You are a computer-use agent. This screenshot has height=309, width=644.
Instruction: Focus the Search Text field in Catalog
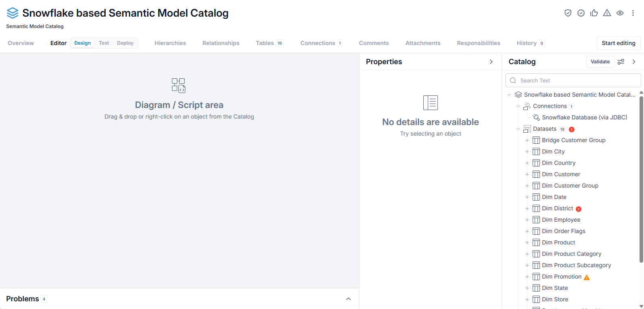573,80
